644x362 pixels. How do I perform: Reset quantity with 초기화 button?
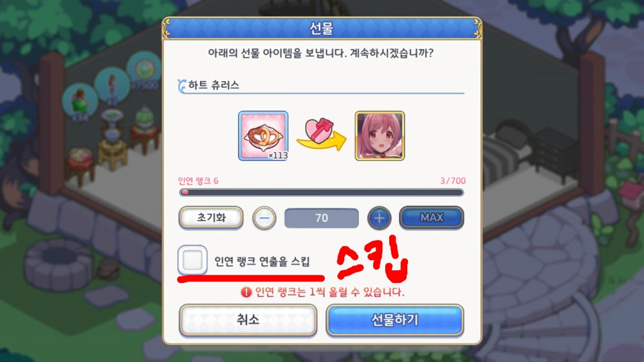pyautogui.click(x=211, y=217)
